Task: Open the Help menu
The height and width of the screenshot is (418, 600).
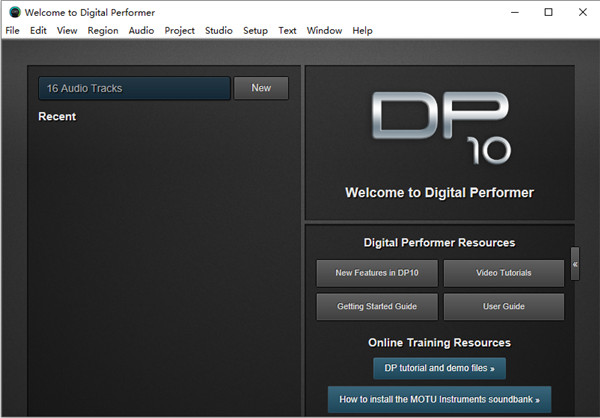Action: [362, 31]
